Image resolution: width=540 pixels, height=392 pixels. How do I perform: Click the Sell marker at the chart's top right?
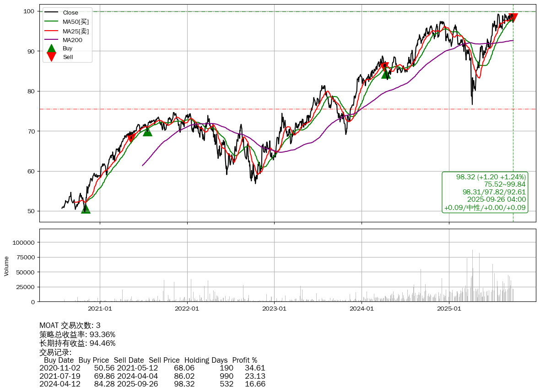point(513,17)
